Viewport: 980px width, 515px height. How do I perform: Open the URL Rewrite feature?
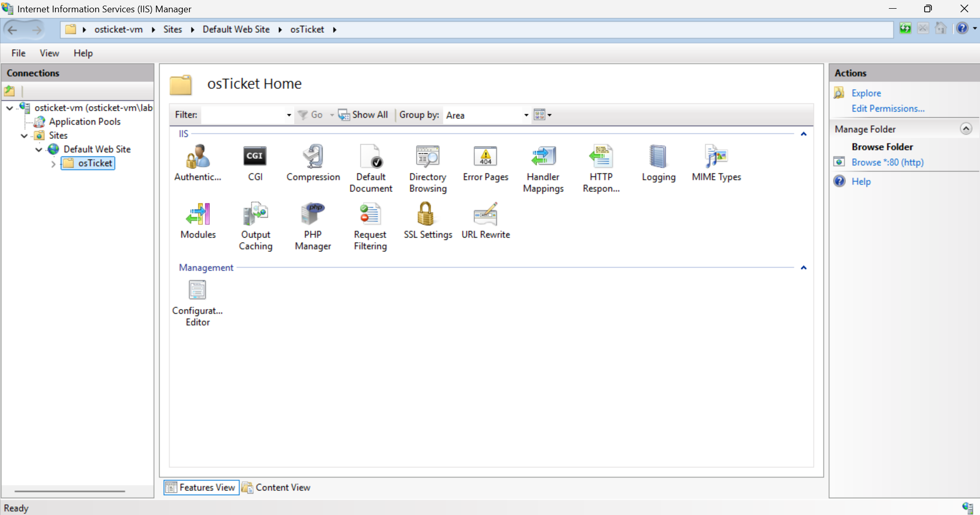tap(485, 221)
